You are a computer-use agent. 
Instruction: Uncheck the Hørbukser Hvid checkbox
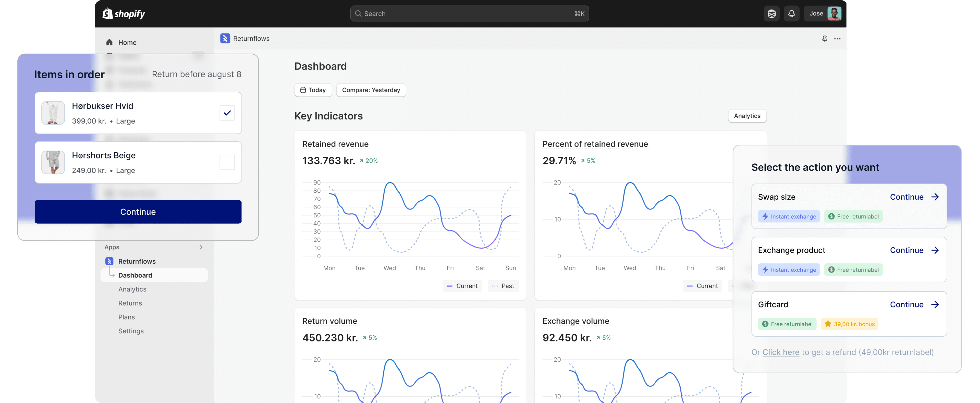(227, 113)
